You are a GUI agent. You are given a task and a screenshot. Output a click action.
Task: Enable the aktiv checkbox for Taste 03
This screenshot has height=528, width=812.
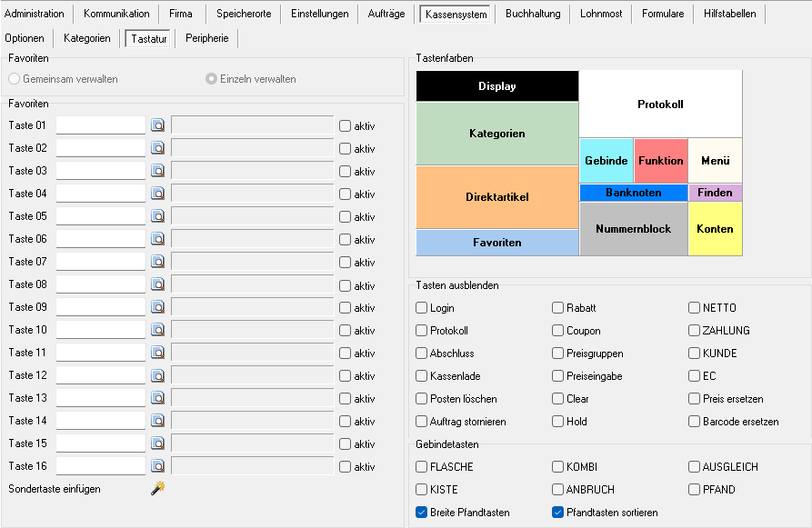(x=345, y=172)
